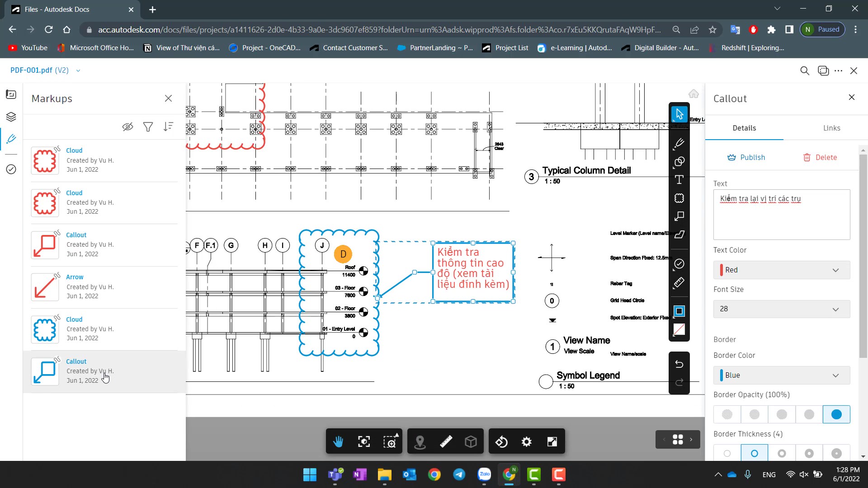Sort the markups list
The width and height of the screenshot is (868, 488).
coord(168,127)
